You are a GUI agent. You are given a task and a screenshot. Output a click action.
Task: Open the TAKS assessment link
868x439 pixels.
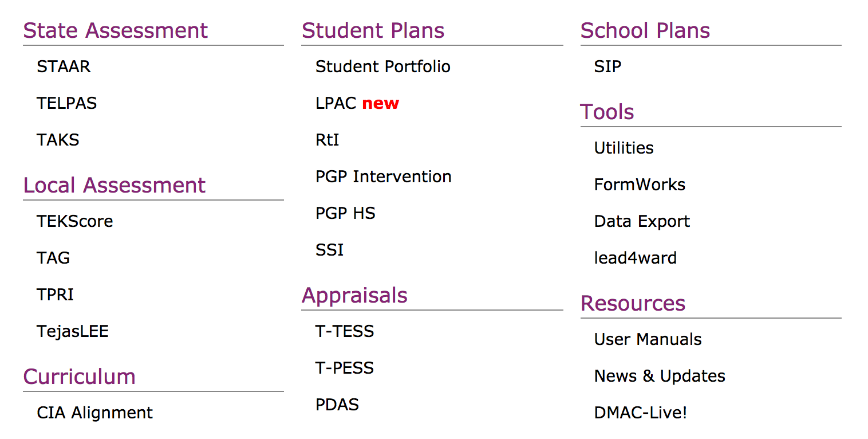58,140
